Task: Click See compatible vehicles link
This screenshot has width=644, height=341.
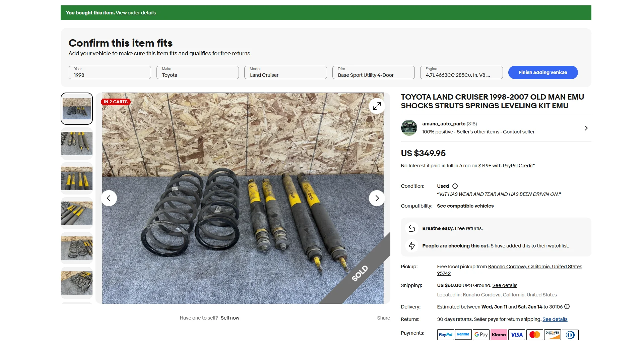Action: [x=465, y=206]
